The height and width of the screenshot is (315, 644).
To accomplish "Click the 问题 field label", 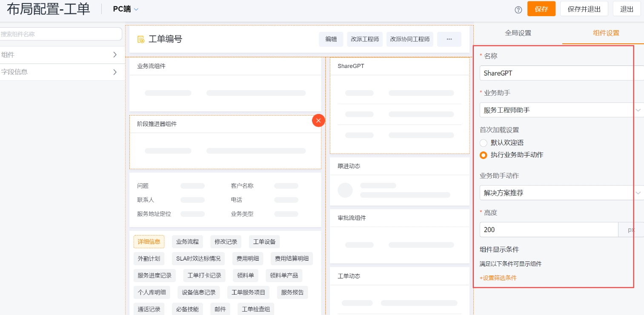I will click(143, 186).
